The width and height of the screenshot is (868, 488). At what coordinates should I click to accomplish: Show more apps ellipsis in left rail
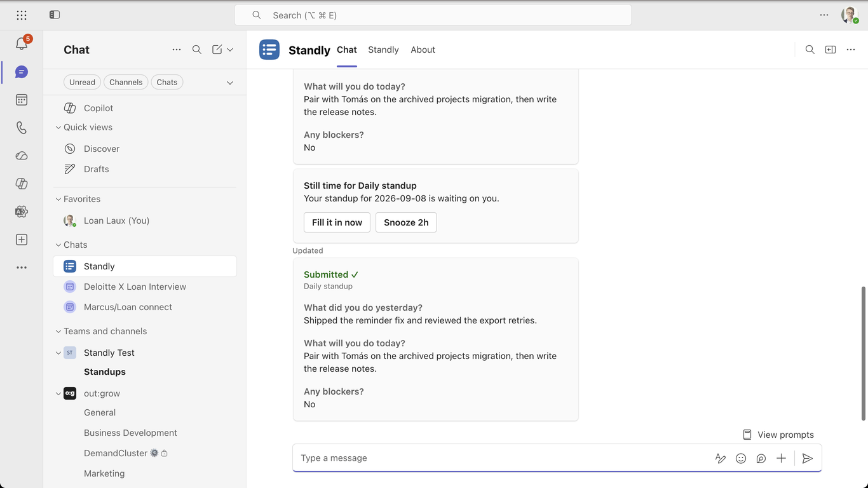click(x=22, y=268)
